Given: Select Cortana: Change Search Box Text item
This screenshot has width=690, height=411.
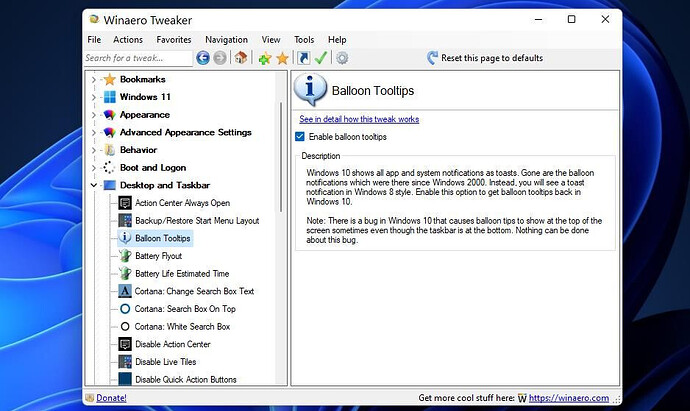Looking at the screenshot, I should [x=194, y=291].
